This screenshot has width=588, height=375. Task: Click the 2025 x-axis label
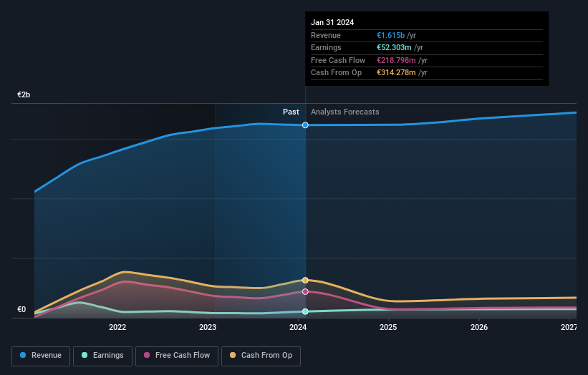click(x=388, y=327)
